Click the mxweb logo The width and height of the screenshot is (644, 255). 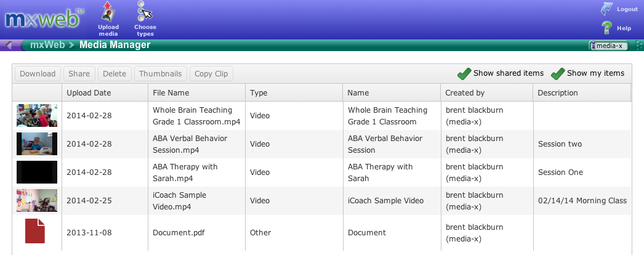click(x=44, y=19)
